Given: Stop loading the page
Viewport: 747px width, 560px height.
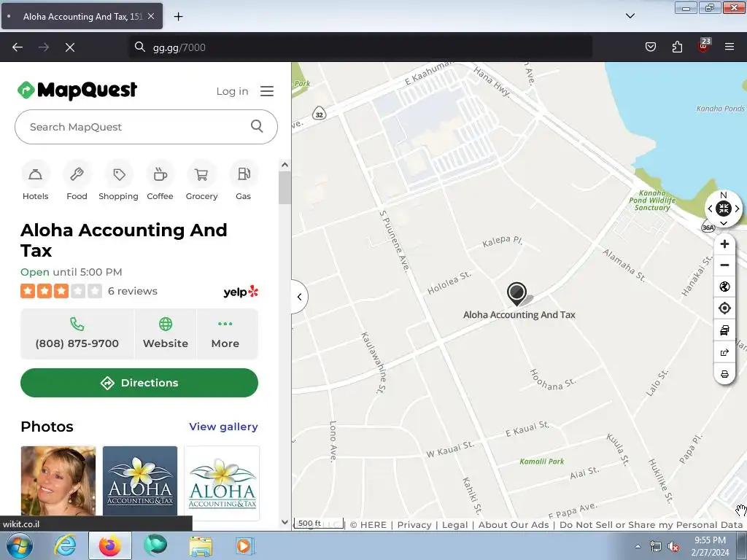Looking at the screenshot, I should pyautogui.click(x=69, y=47).
